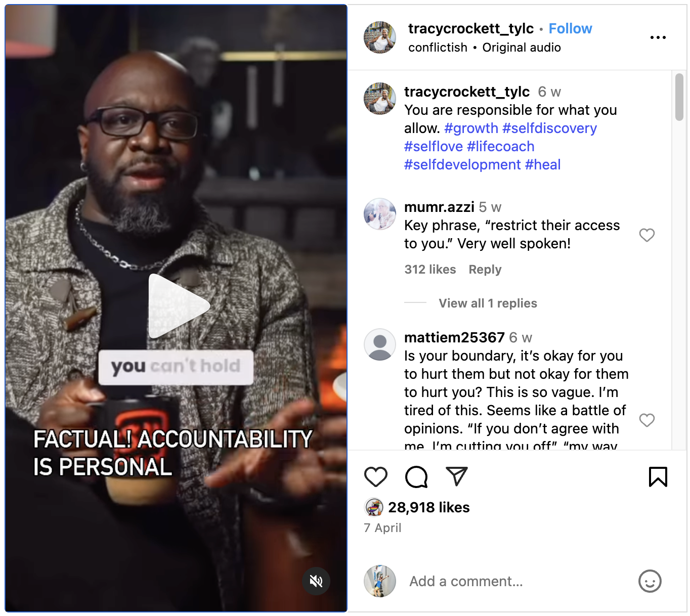Open #selfdiscovery hashtag
Viewport: 690px width, 616px height.
click(549, 128)
